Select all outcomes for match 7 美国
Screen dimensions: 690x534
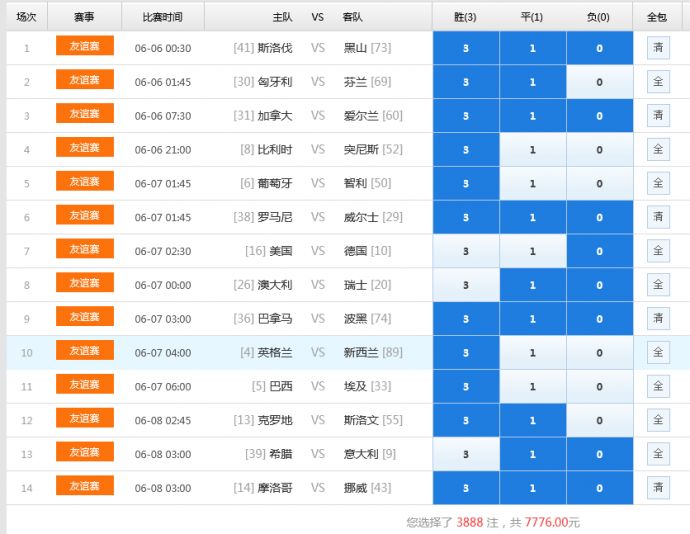coord(658,251)
